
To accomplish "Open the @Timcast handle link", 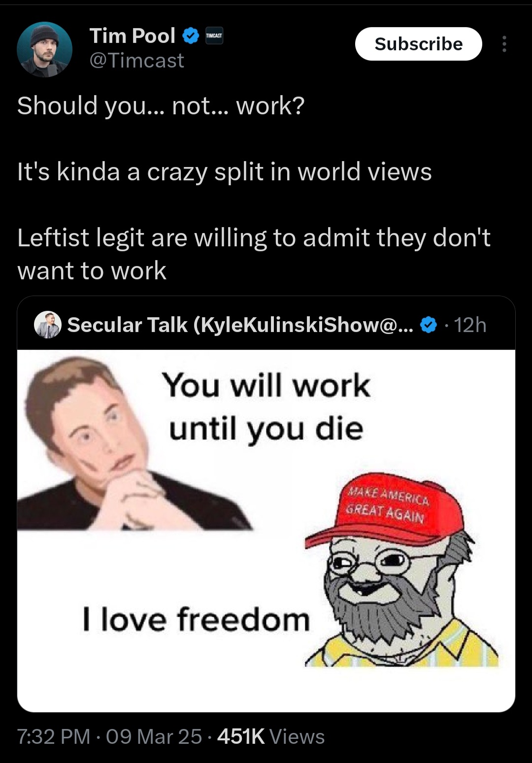I will pyautogui.click(x=136, y=61).
